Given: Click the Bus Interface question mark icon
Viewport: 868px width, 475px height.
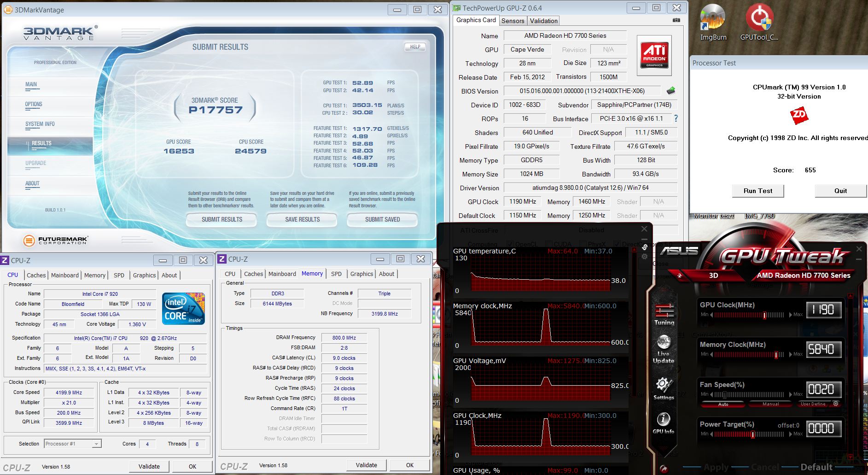Looking at the screenshot, I should pyautogui.click(x=676, y=118).
